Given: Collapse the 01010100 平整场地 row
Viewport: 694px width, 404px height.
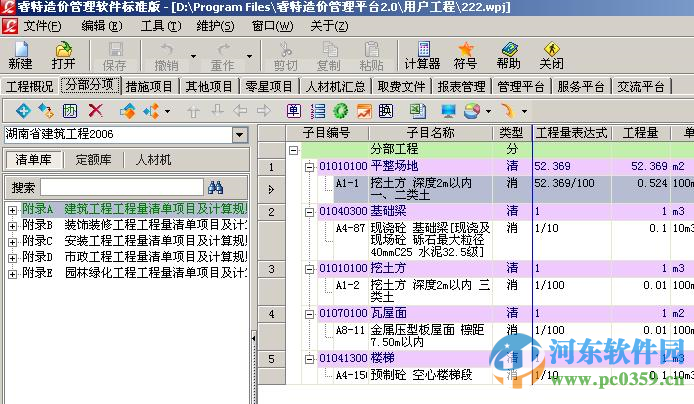Looking at the screenshot, I should pos(309,167).
